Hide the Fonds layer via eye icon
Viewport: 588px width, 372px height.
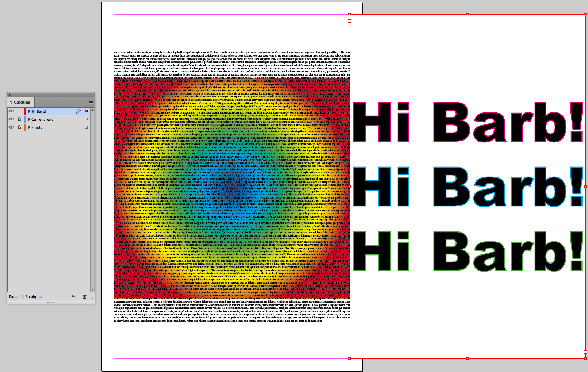(11, 127)
